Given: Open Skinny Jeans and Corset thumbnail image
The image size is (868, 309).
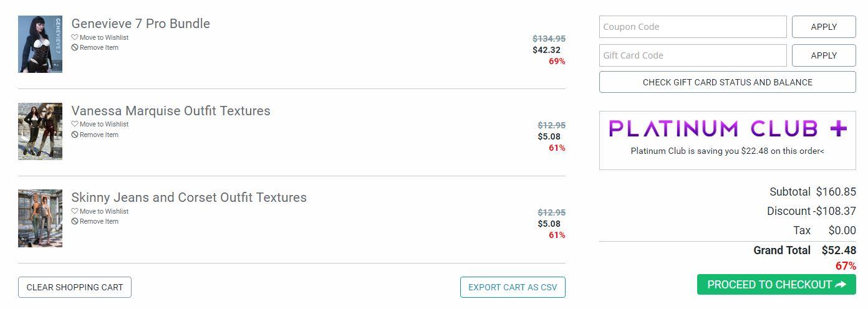Looking at the screenshot, I should pyautogui.click(x=40, y=219).
